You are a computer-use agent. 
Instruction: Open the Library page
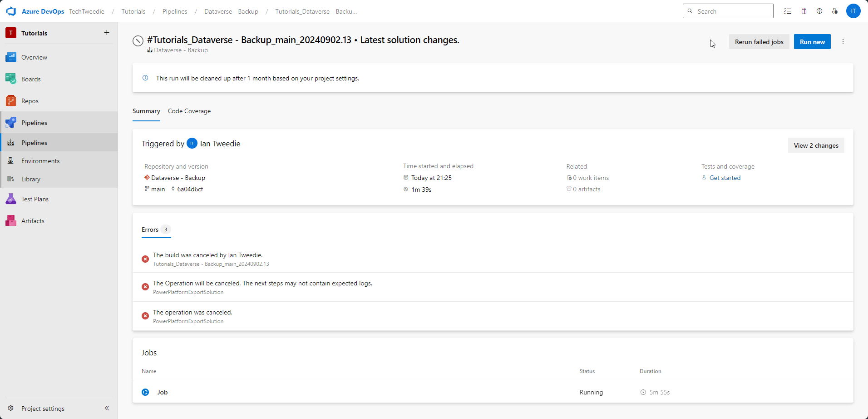point(30,179)
